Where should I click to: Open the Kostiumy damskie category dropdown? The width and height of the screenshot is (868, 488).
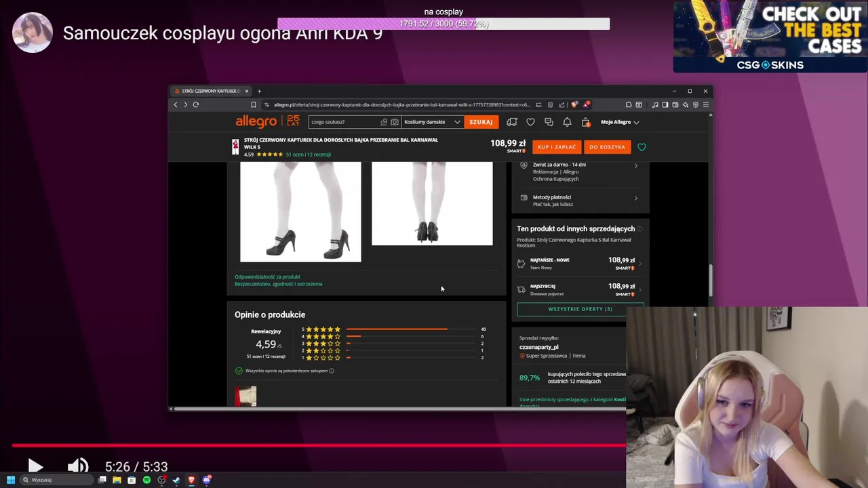pyautogui.click(x=432, y=122)
